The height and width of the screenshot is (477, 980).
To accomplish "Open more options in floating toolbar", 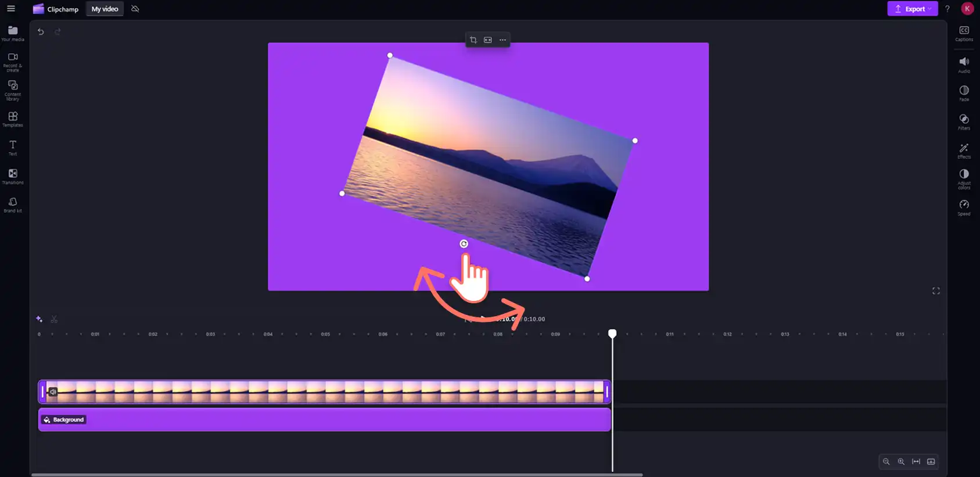I will click(x=502, y=40).
